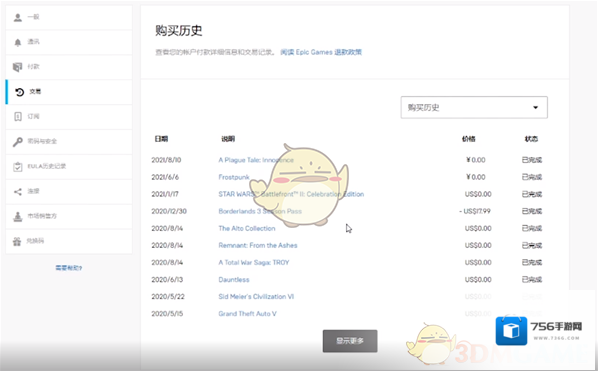Screen dimensions: 598x371
Task: Open STAR WARS Battlefront II: Celebration Edition entry
Action: pyautogui.click(x=291, y=194)
